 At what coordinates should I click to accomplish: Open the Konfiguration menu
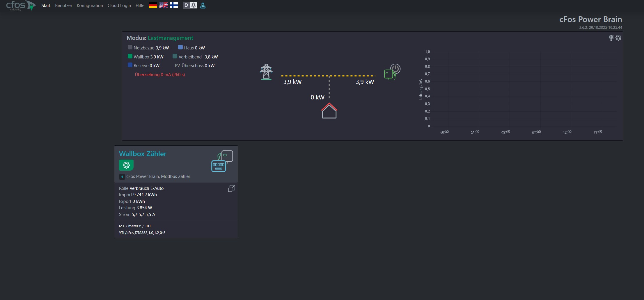[90, 6]
